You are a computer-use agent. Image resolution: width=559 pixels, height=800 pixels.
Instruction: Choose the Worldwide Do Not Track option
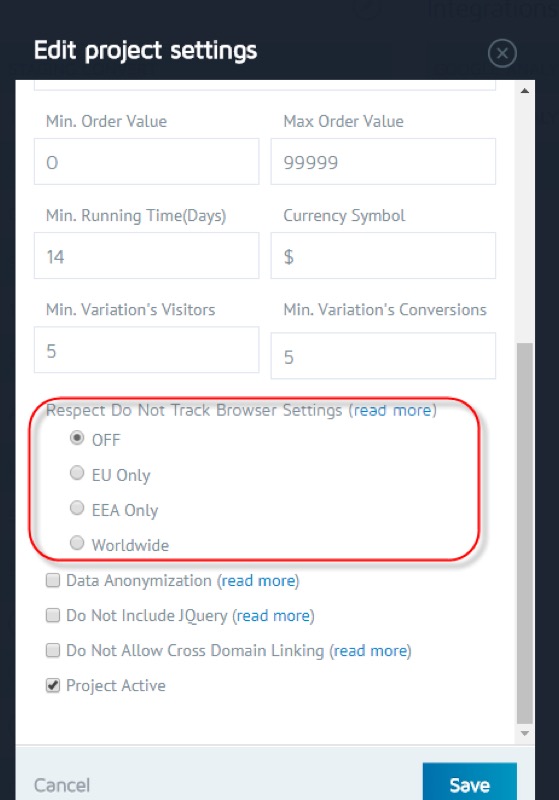[x=77, y=543]
